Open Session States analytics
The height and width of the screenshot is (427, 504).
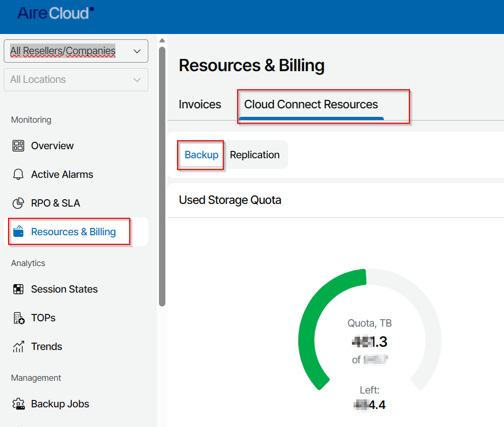click(64, 289)
